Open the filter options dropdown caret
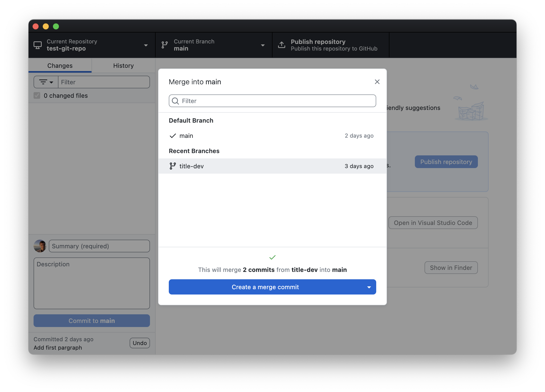 pos(51,82)
